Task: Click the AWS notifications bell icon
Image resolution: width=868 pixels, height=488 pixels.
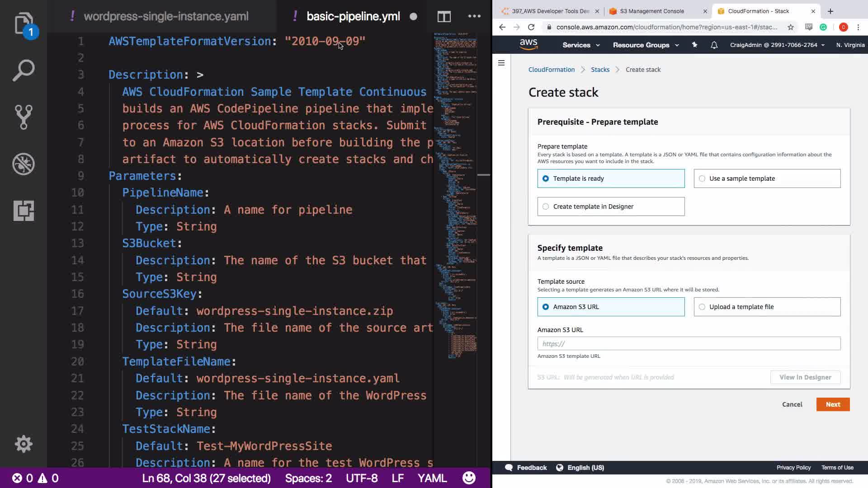Action: point(714,45)
